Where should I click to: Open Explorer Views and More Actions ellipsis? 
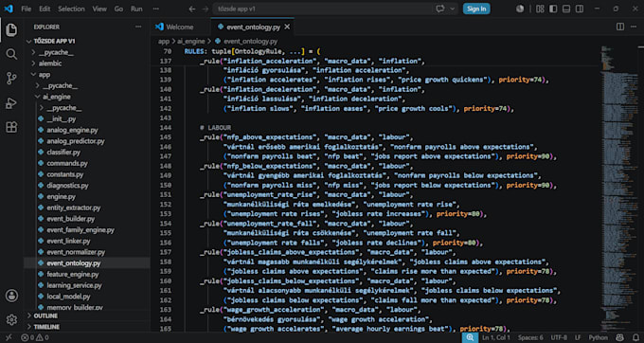(x=138, y=27)
